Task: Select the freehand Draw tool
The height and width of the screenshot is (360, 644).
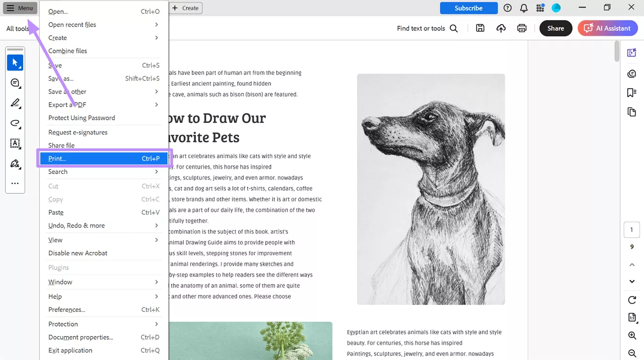Action: (x=15, y=123)
